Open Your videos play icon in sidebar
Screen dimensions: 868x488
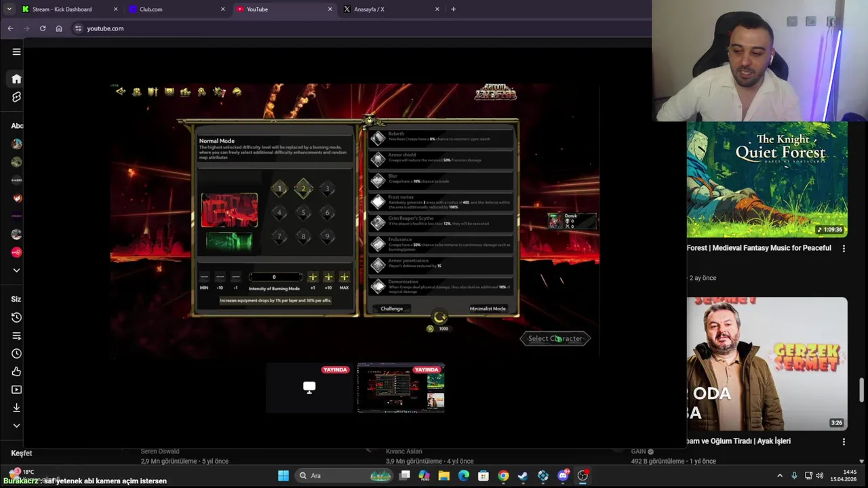click(16, 390)
